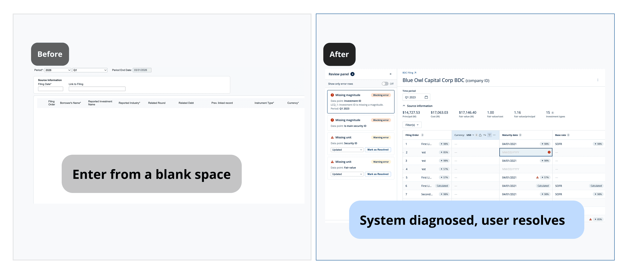Toggle Show only error rows switch
This screenshot has width=644, height=274.
tap(385, 84)
